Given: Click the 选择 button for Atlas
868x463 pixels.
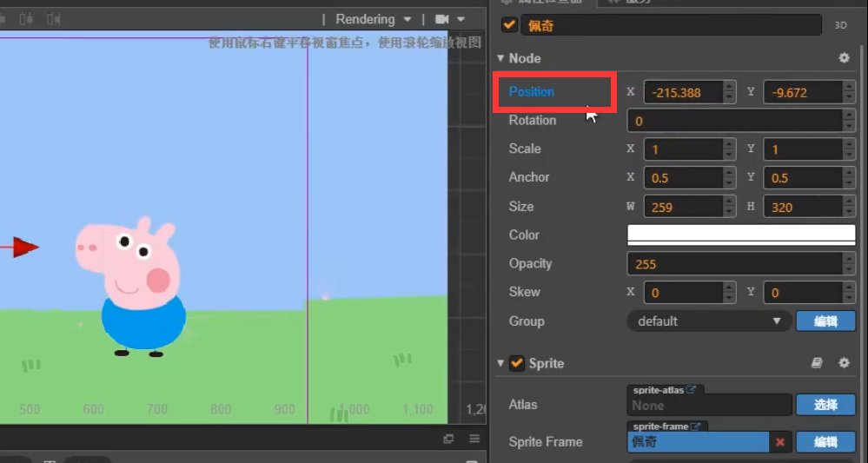Looking at the screenshot, I should (x=825, y=405).
